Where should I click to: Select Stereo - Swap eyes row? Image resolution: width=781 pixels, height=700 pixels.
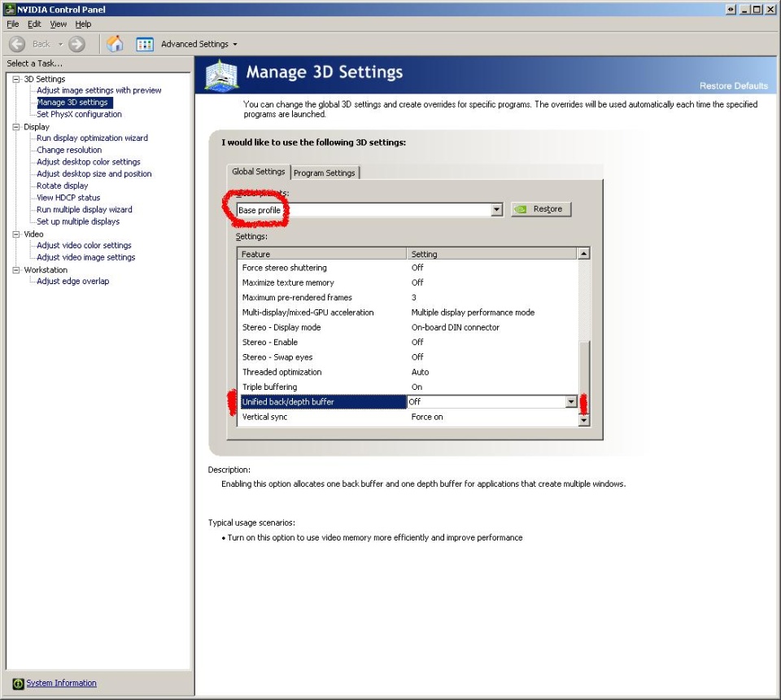[408, 357]
